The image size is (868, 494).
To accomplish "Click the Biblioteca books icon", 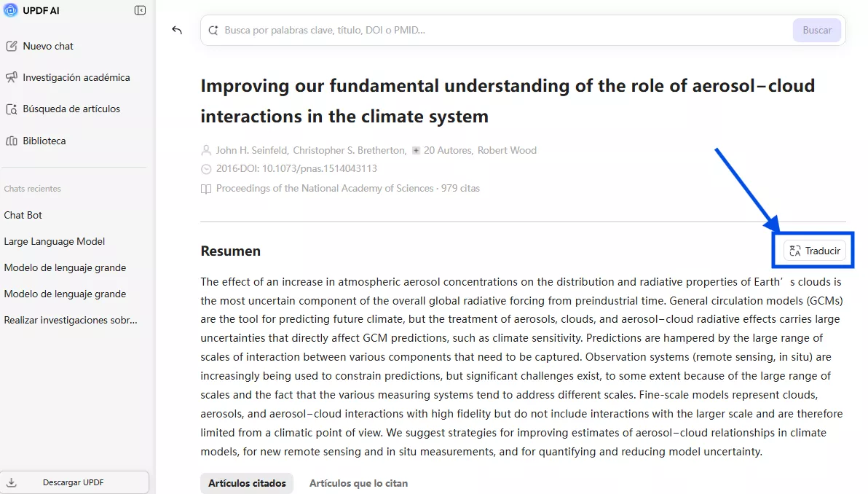I will (12, 141).
